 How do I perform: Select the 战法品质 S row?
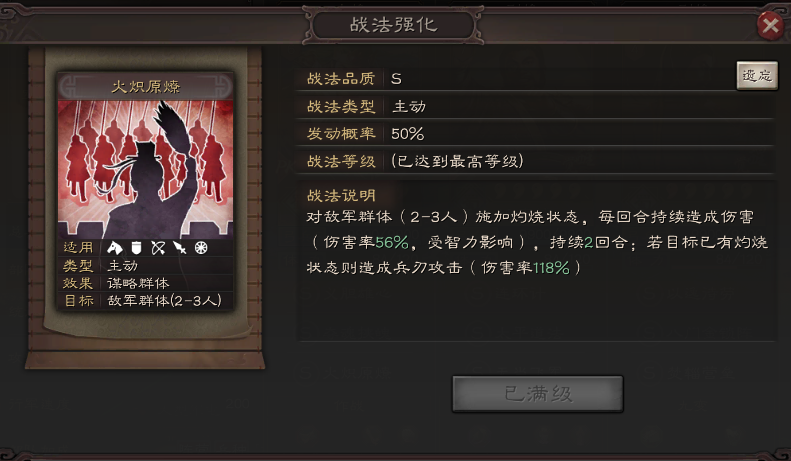pyautogui.click(x=517, y=79)
